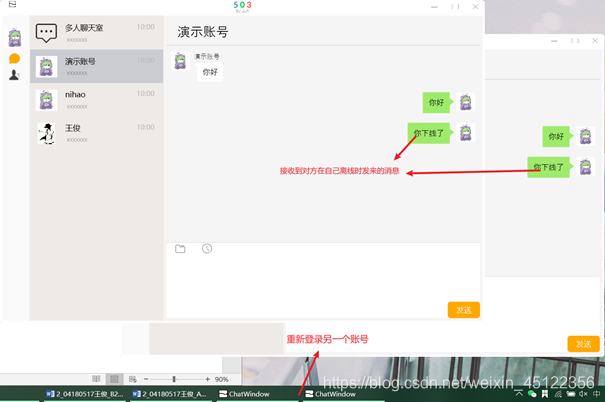Click the top-left icon in the 503 chat window

[12, 4]
